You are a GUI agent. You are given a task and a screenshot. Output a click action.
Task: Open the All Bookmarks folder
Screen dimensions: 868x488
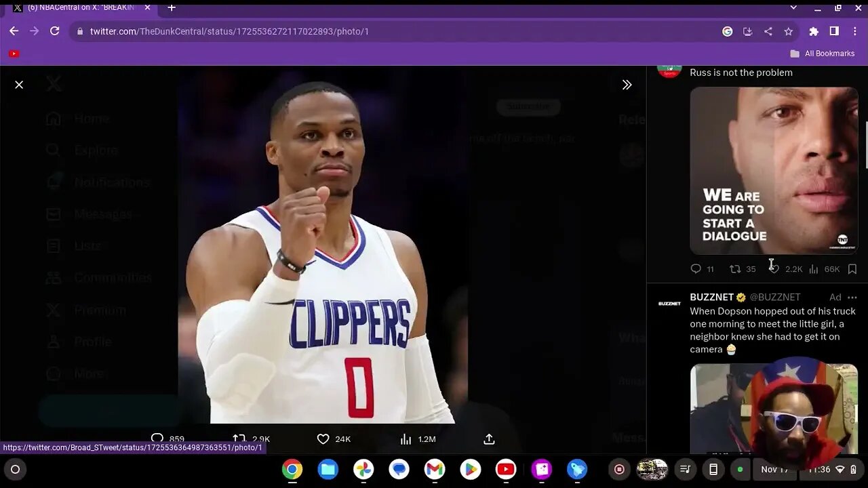(x=822, y=54)
